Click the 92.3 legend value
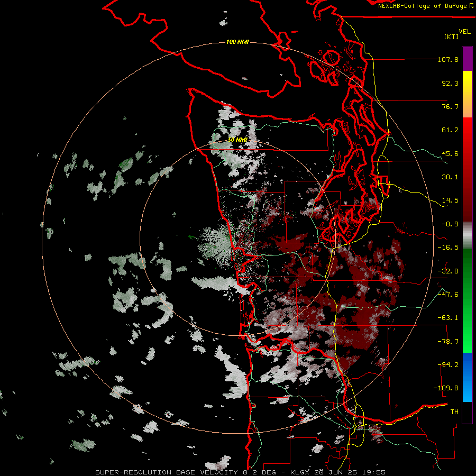 tap(450, 83)
